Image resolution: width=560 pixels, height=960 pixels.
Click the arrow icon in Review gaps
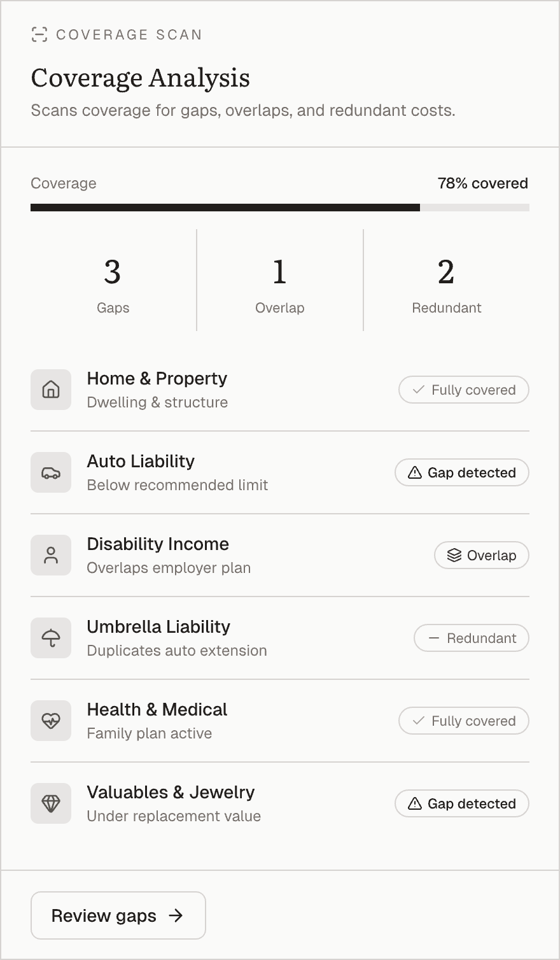point(176,915)
